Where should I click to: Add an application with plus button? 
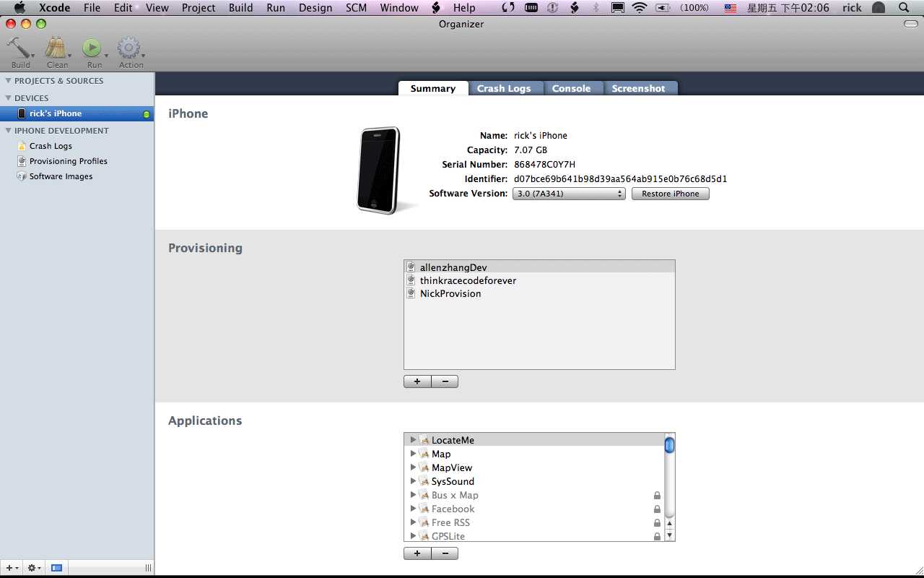pos(417,553)
